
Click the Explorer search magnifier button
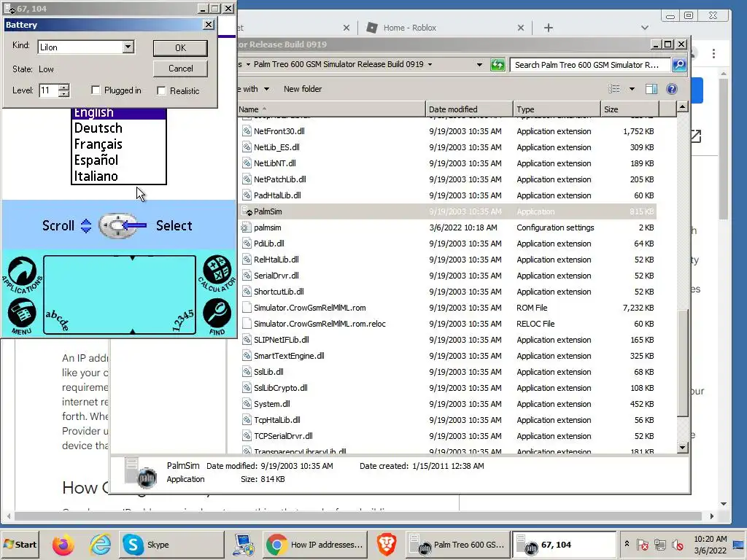[x=679, y=65]
